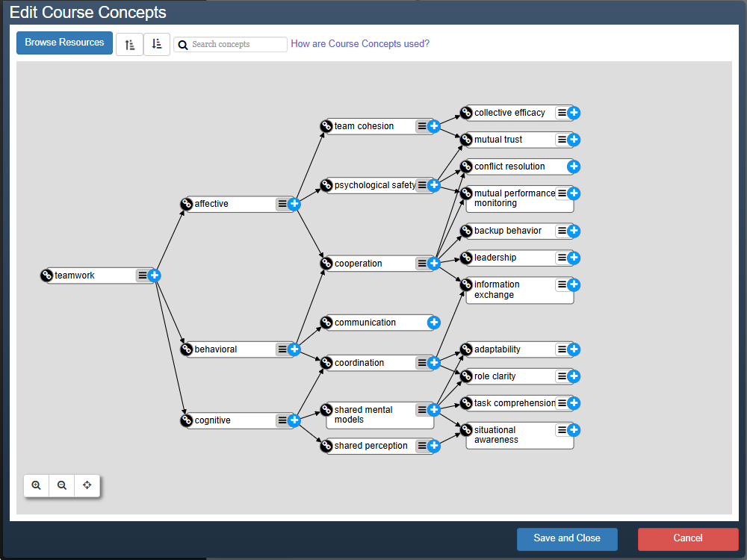This screenshot has height=560, width=747.
Task: Add child under conflict resolution node
Action: point(574,167)
